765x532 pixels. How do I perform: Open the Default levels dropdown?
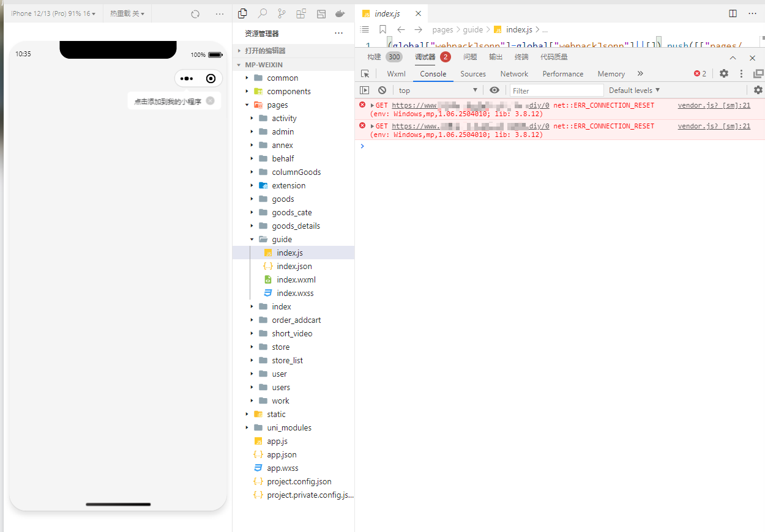point(635,90)
